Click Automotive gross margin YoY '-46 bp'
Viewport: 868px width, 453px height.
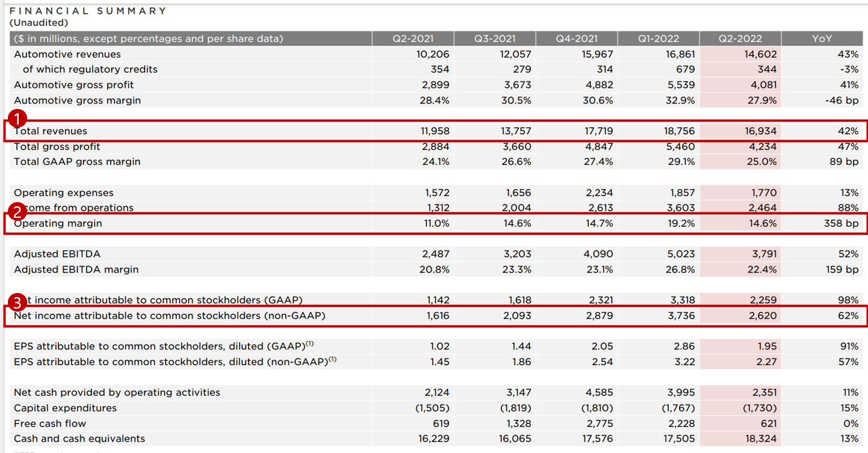pos(842,100)
